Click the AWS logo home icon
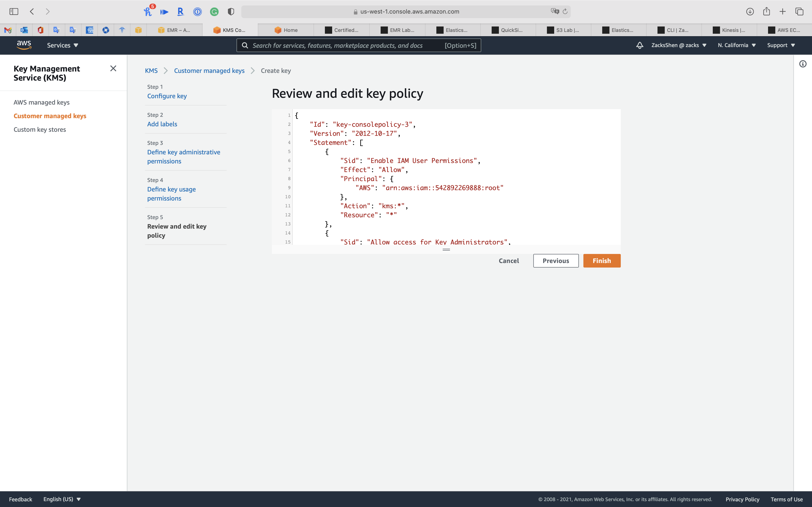 pos(24,45)
